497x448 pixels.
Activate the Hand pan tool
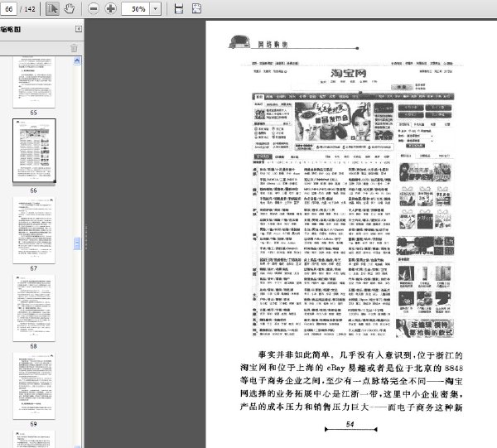[x=69, y=8]
